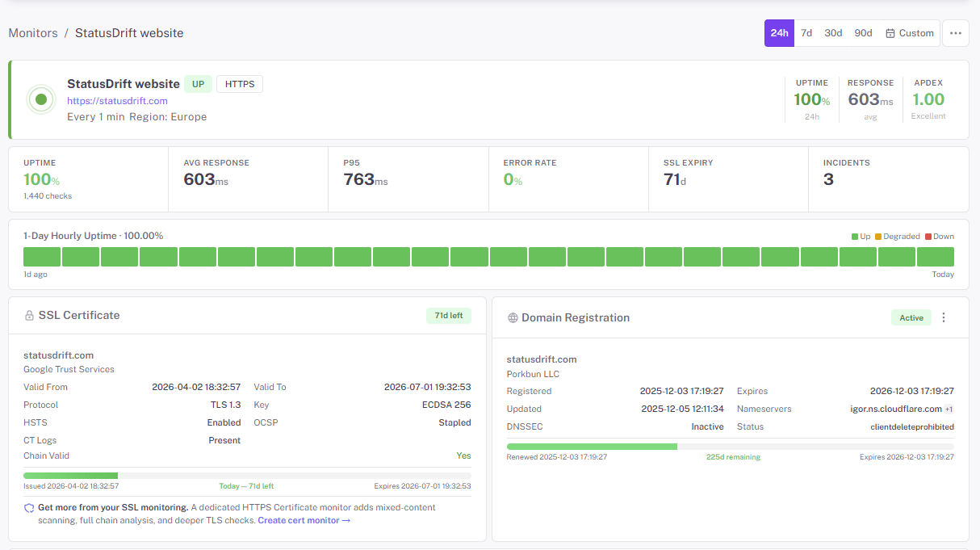Screen dimensions: 980x550
Task: Click the clientdeleteprohibited status value
Action: tap(912, 427)
